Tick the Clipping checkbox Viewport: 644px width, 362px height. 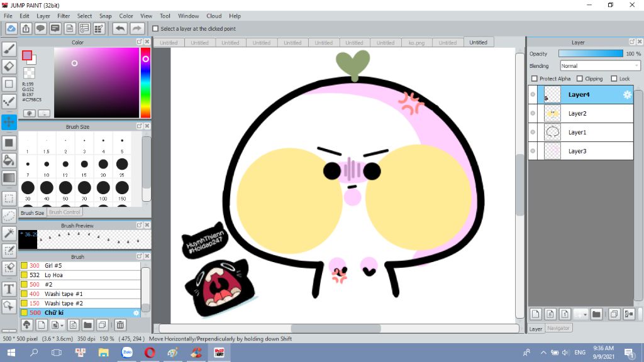point(580,79)
